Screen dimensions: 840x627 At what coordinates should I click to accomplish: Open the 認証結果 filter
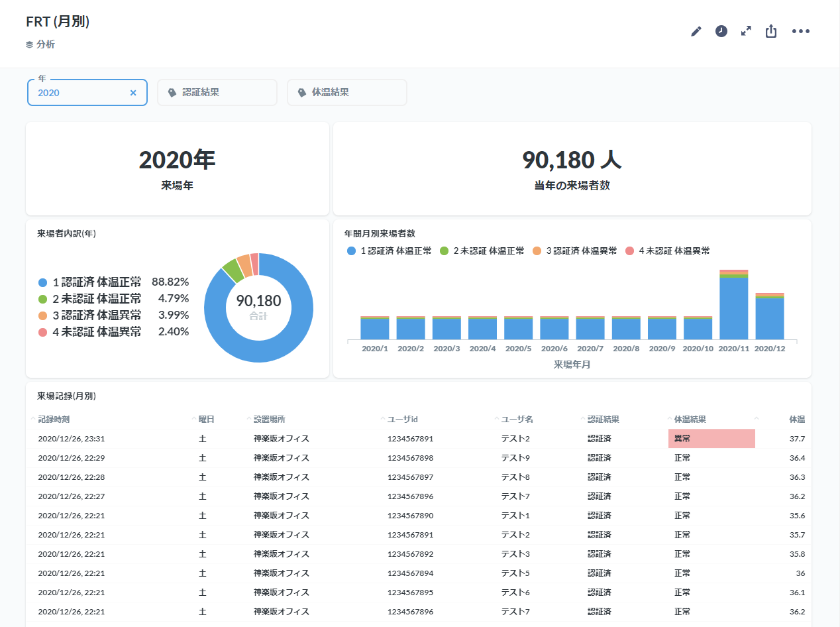point(217,92)
